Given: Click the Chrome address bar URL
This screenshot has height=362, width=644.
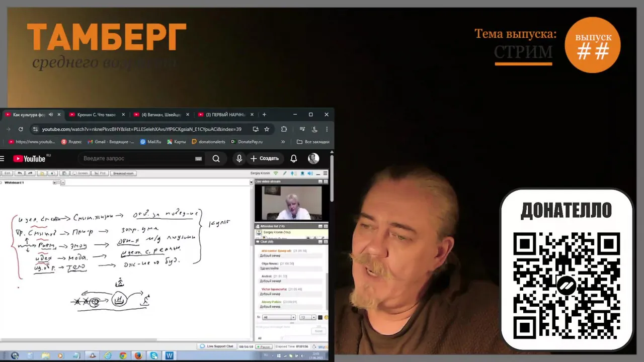Looking at the screenshot, I should [141, 129].
